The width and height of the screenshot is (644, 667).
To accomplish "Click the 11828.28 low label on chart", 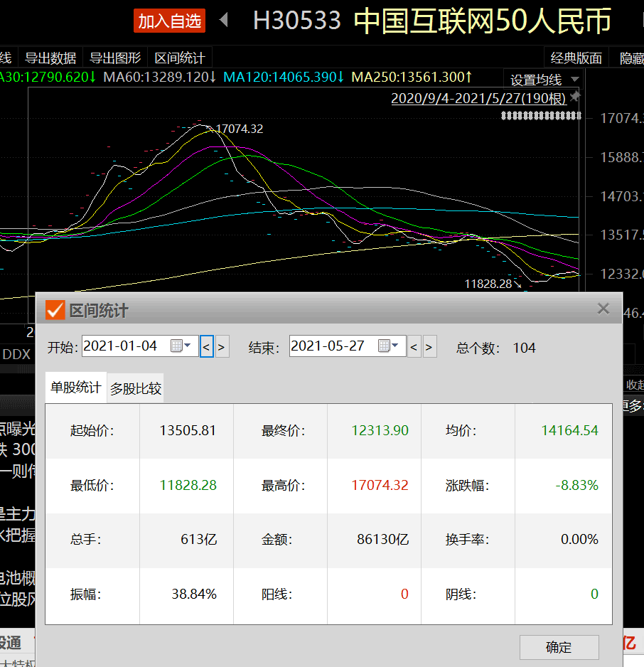I will coord(488,284).
